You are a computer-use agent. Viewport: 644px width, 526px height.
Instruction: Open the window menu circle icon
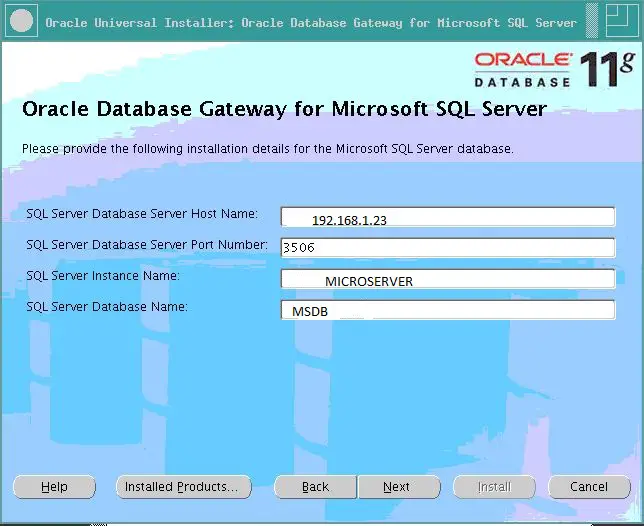(x=21, y=21)
